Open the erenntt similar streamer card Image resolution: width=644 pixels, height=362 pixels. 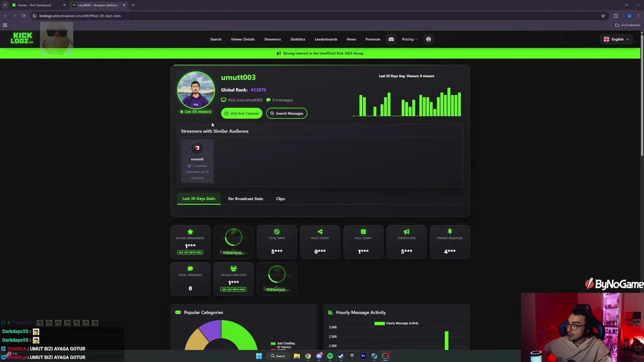point(197,161)
